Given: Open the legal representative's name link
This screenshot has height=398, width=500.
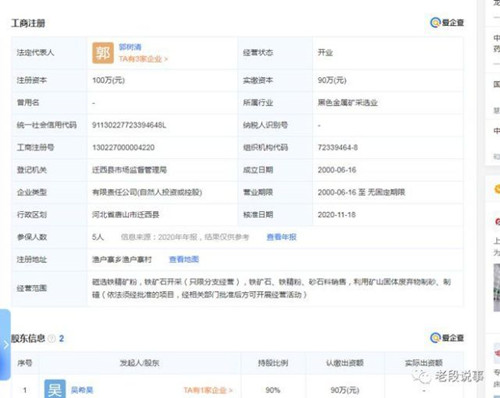Looking at the screenshot, I should coord(130,47).
